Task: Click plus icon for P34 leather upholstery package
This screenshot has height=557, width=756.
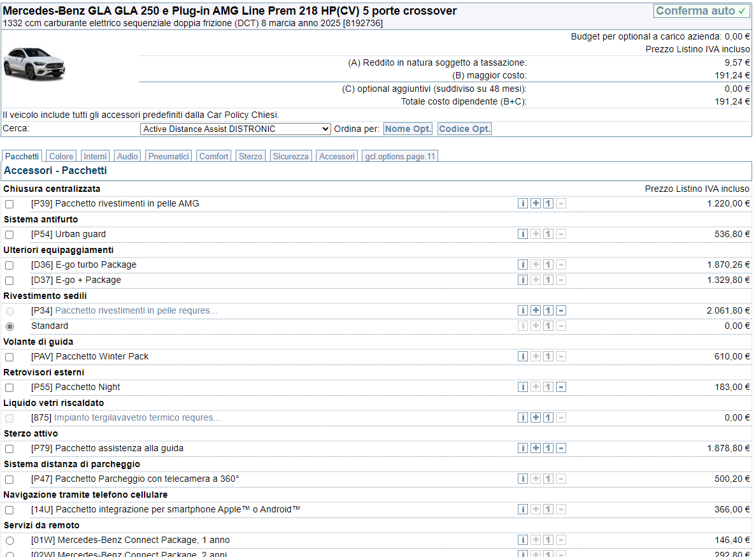Action: 536,310
